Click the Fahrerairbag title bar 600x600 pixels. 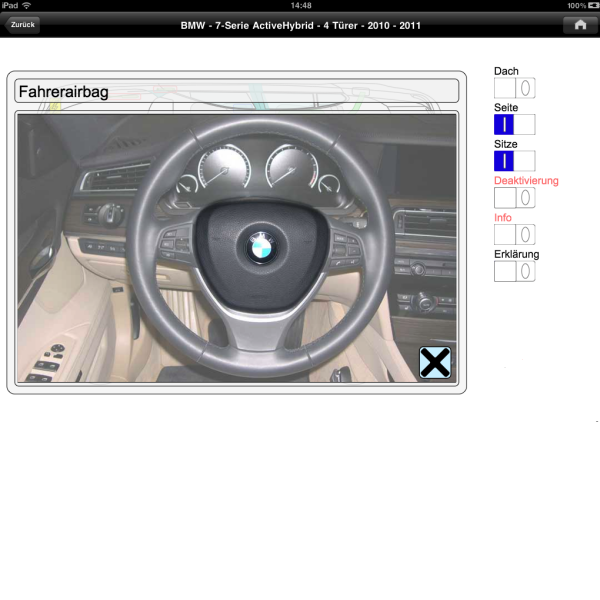[x=237, y=91]
